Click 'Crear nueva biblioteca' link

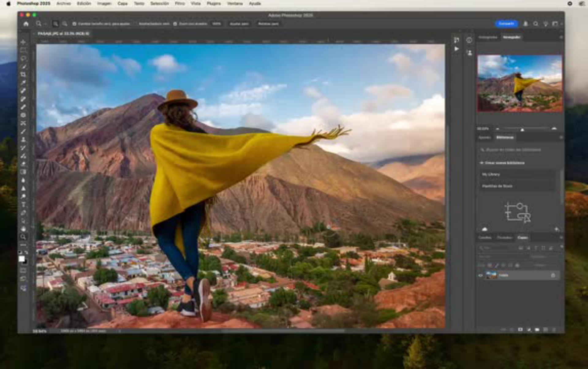coord(504,163)
